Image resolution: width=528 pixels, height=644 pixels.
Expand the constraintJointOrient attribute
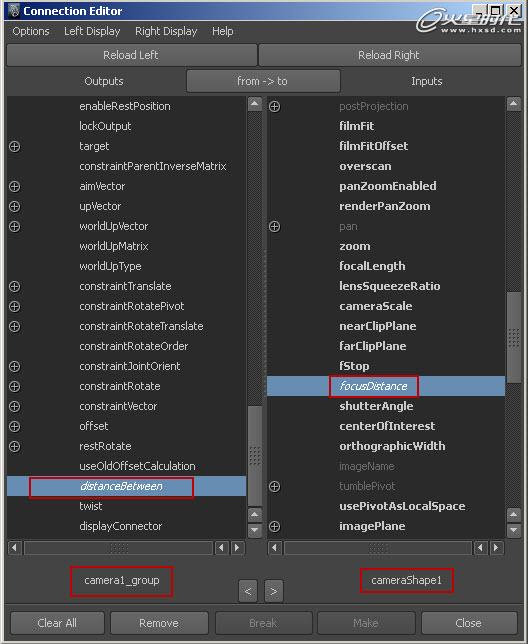[x=14, y=366]
